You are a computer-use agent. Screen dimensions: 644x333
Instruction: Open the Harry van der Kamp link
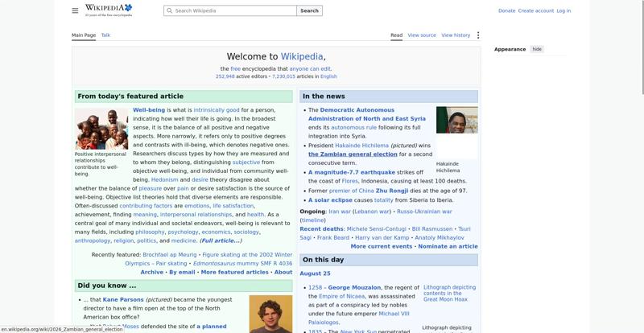pos(382,238)
